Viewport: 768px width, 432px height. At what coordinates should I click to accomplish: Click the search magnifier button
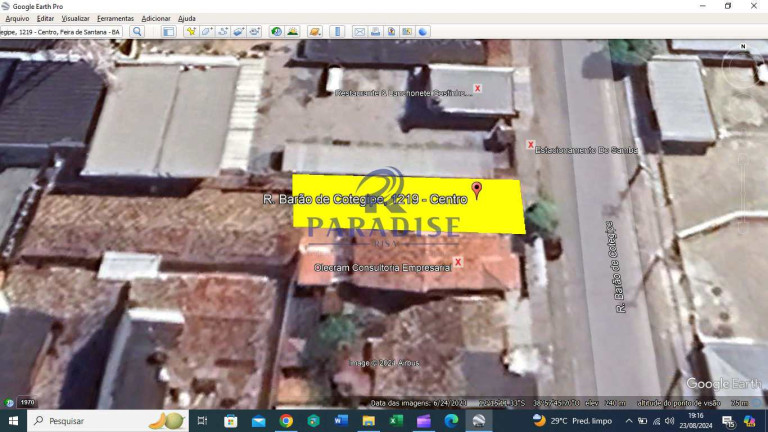coord(137,32)
